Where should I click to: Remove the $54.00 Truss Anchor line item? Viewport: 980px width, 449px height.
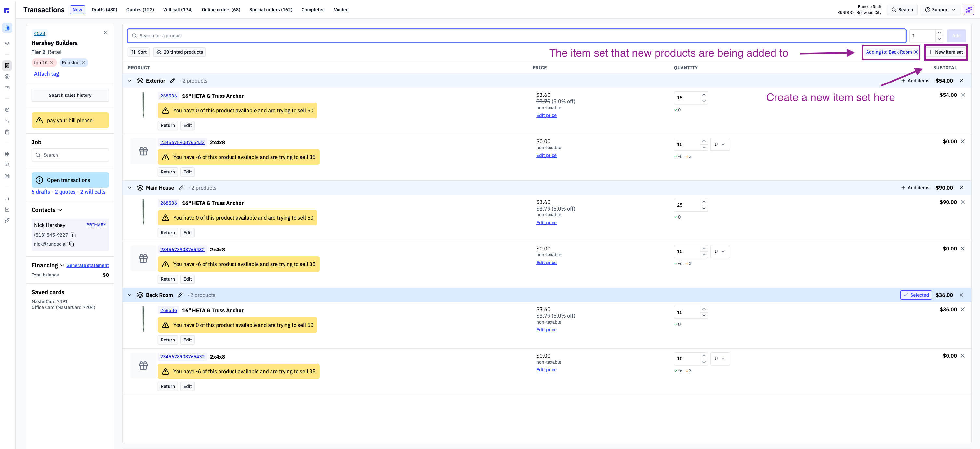click(963, 95)
